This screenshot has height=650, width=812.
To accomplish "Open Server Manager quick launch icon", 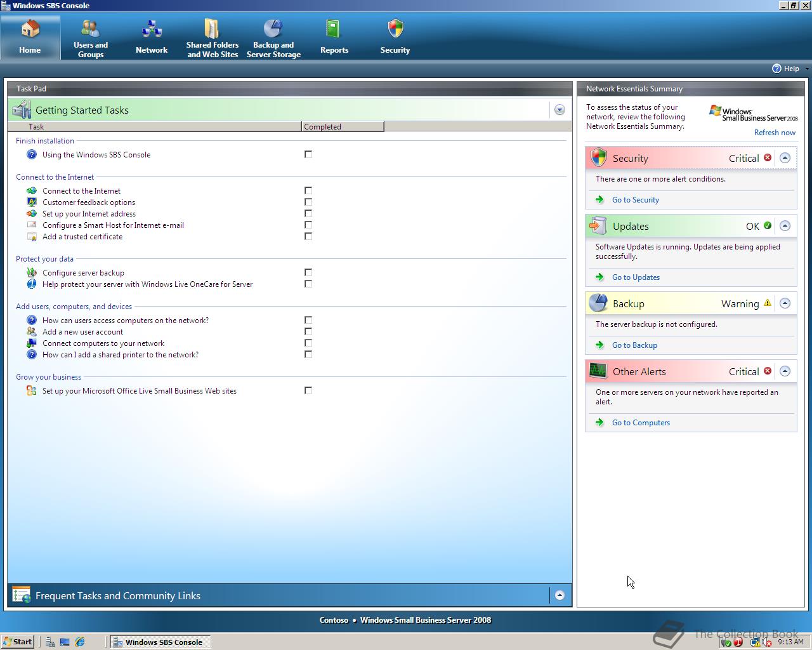I will 49,642.
